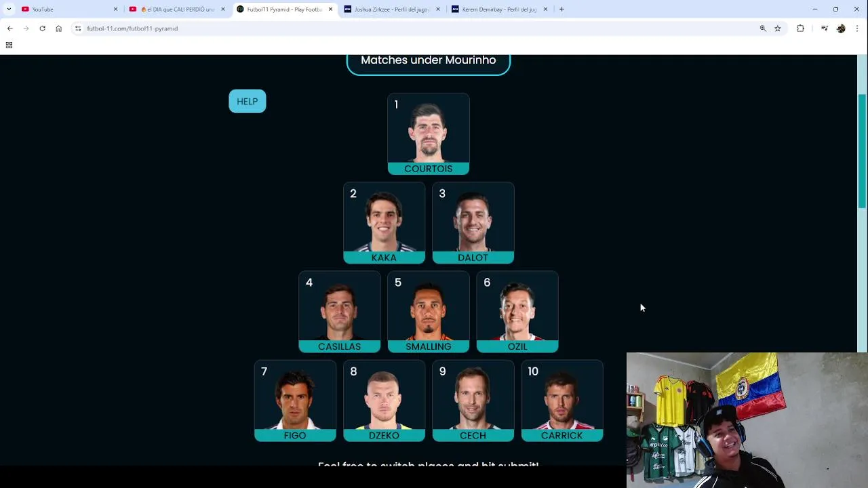Click the browser forward arrow
This screenshot has height=488, width=868.
(x=26, y=28)
